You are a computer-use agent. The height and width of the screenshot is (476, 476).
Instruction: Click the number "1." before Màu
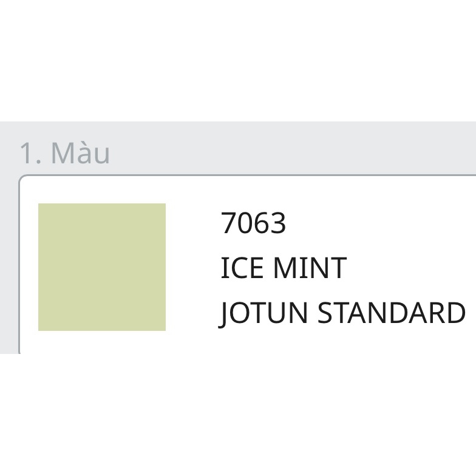(x=30, y=153)
